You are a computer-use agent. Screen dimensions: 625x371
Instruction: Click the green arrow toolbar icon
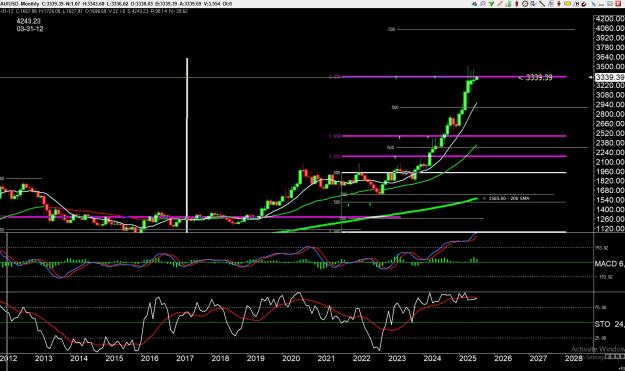(491, 4)
